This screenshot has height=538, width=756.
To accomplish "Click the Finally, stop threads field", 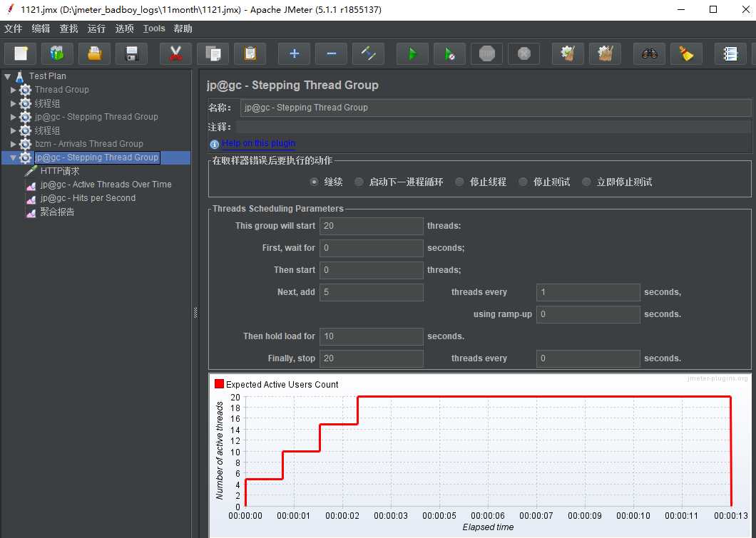I will coord(372,358).
